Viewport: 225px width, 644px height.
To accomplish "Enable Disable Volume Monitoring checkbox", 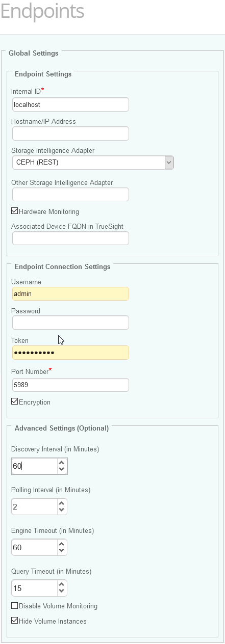I will click(15, 606).
